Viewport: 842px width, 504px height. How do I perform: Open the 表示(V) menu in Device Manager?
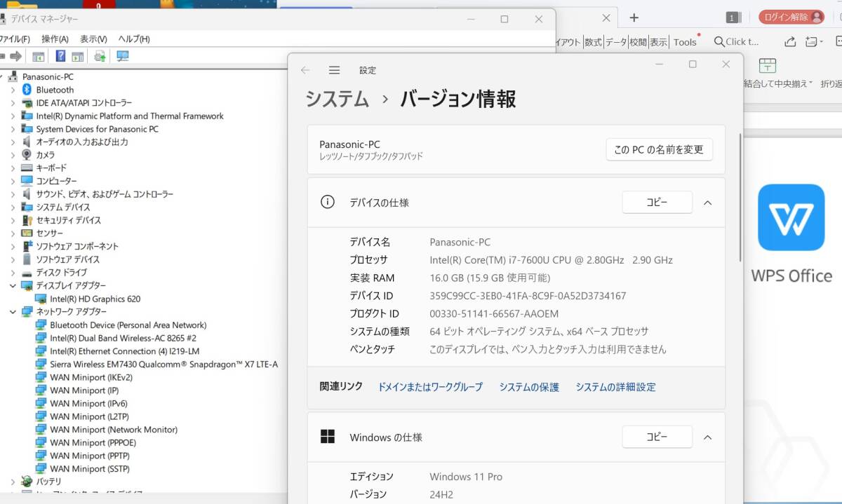pyautogui.click(x=93, y=39)
